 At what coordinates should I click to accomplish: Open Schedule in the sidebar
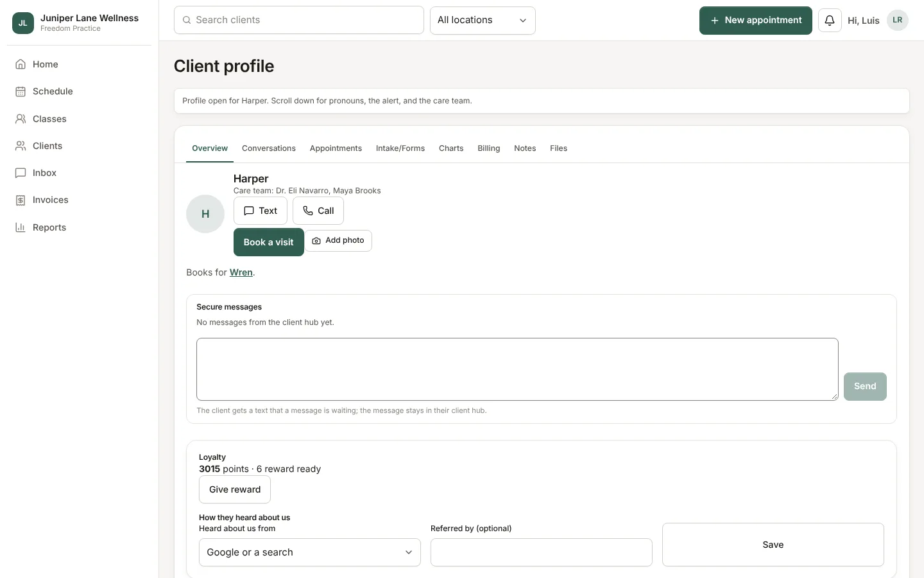tap(79, 92)
